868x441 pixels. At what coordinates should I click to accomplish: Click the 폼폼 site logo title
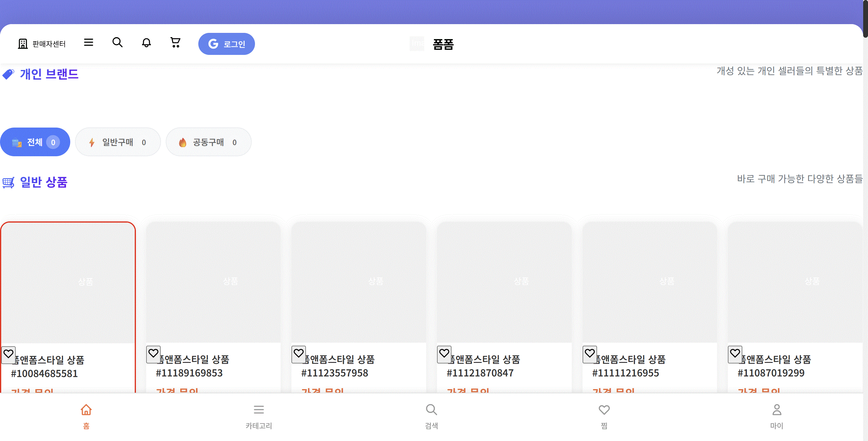(x=443, y=44)
